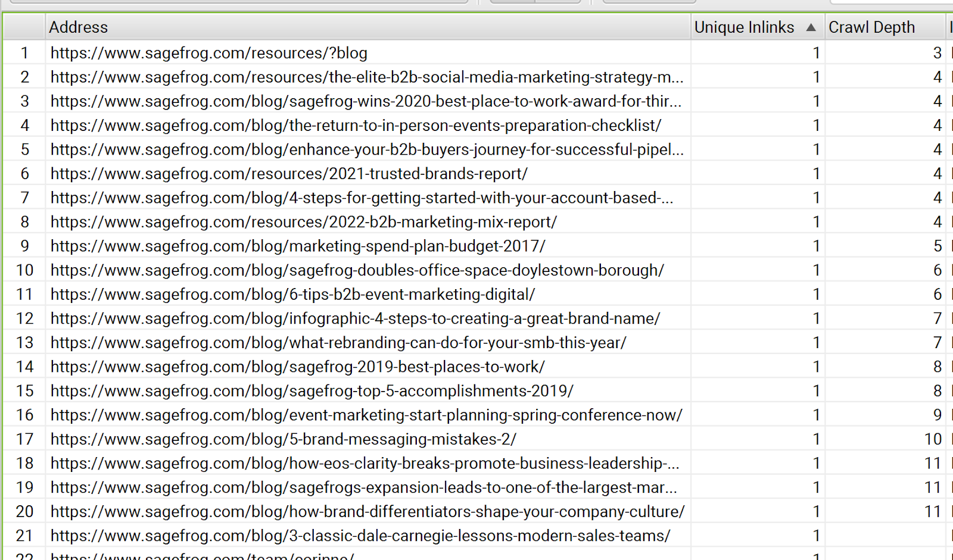Screen dimensions: 953x560
Task: Click the marketing-spend-plan-budget-2017 URL
Action: pos(298,246)
